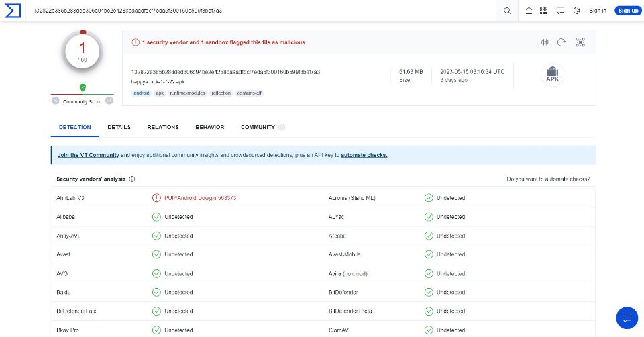Open Join the VT Community link
Viewport: 644px width, 337px height.
point(89,155)
